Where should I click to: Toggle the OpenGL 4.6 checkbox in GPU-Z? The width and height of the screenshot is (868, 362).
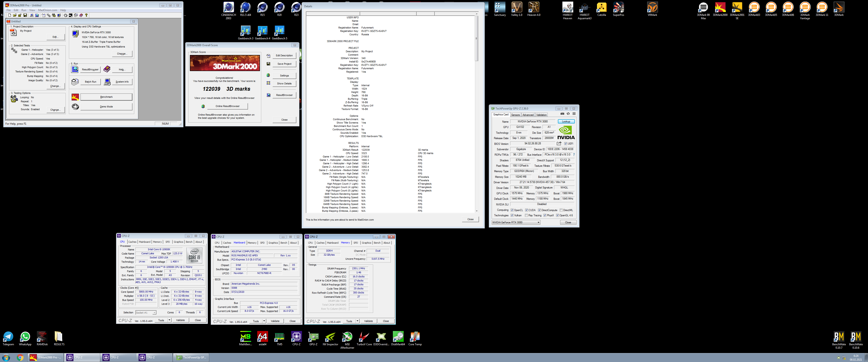(557, 215)
